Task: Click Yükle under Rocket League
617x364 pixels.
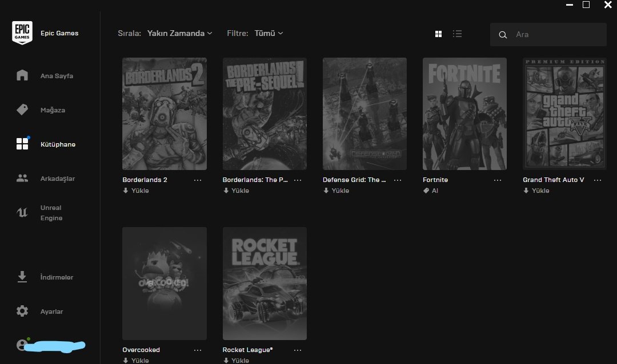Action: pyautogui.click(x=240, y=361)
